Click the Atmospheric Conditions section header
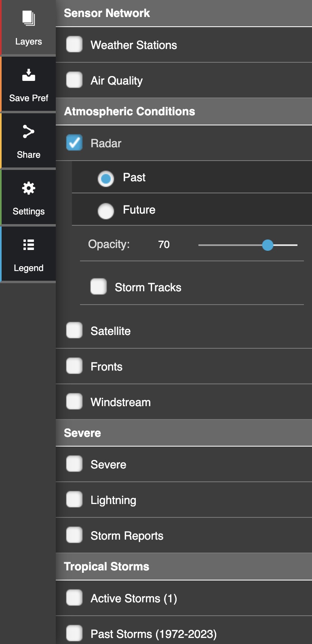The height and width of the screenshot is (644, 312). pos(129,111)
